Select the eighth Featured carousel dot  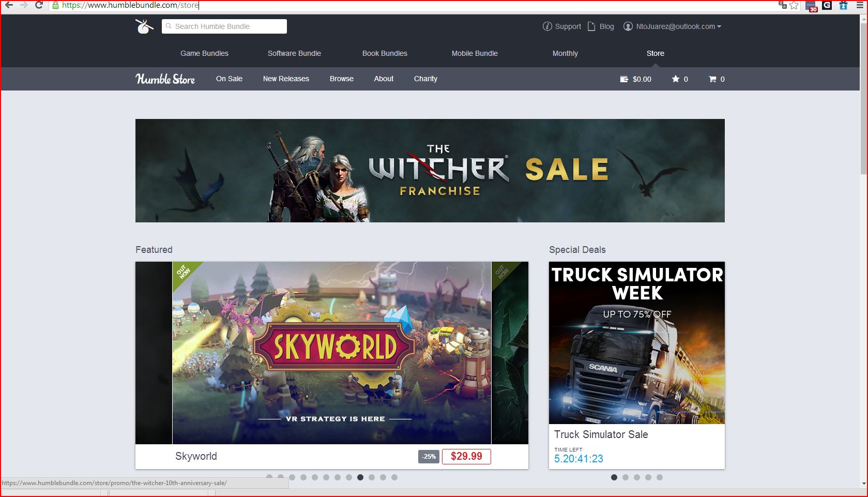click(349, 477)
